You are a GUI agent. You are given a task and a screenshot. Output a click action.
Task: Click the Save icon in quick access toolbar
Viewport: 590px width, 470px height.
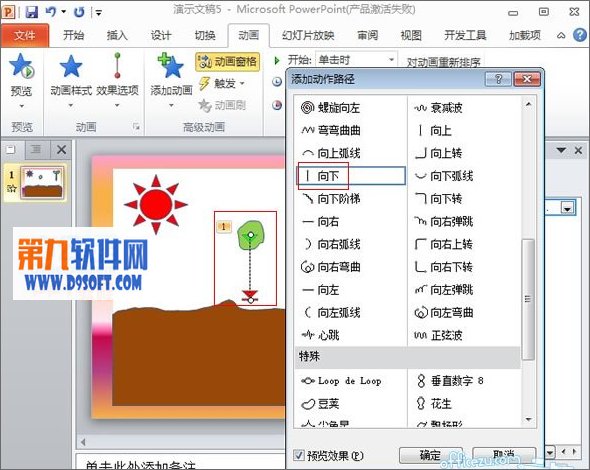point(32,12)
